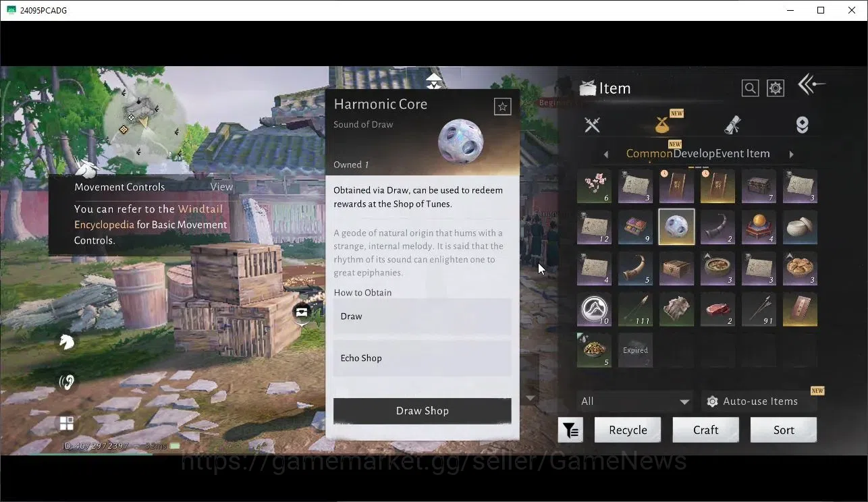Open inventory settings gear icon
Screen dimensions: 868x502
pos(776,88)
